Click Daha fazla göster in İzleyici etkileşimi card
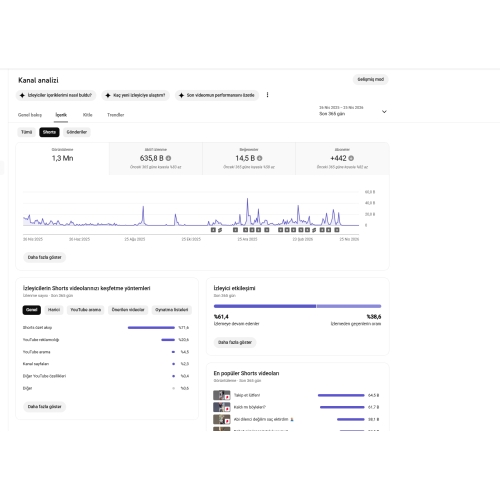This screenshot has height=500, width=500. [x=235, y=342]
